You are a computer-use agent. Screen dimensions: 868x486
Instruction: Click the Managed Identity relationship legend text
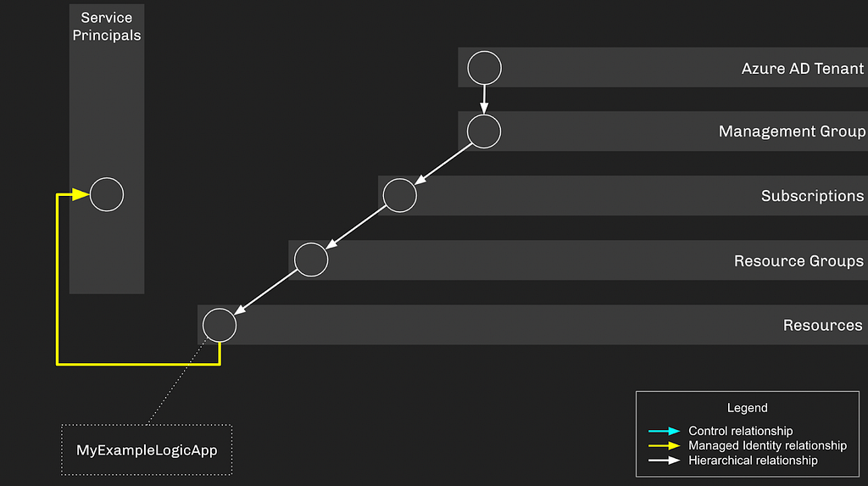pyautogui.click(x=767, y=445)
